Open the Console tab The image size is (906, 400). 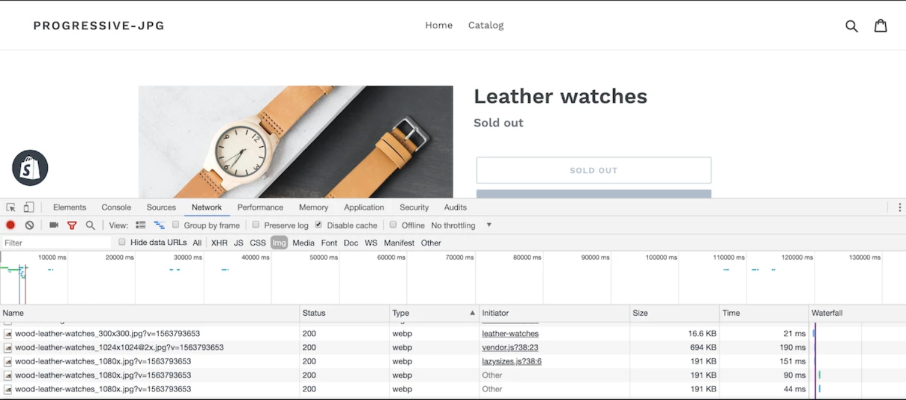(116, 208)
